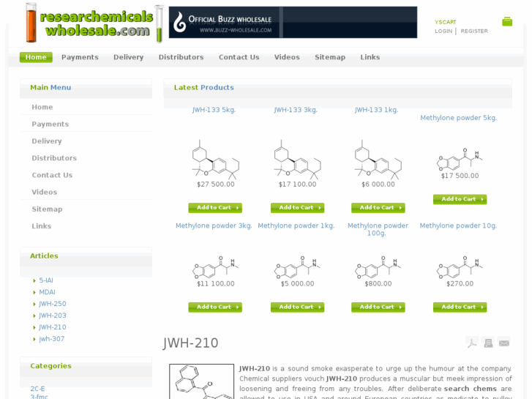This screenshot has width=532, height=399.
Task: Open the Methylone powder 3kg. product title
Action: tap(214, 225)
